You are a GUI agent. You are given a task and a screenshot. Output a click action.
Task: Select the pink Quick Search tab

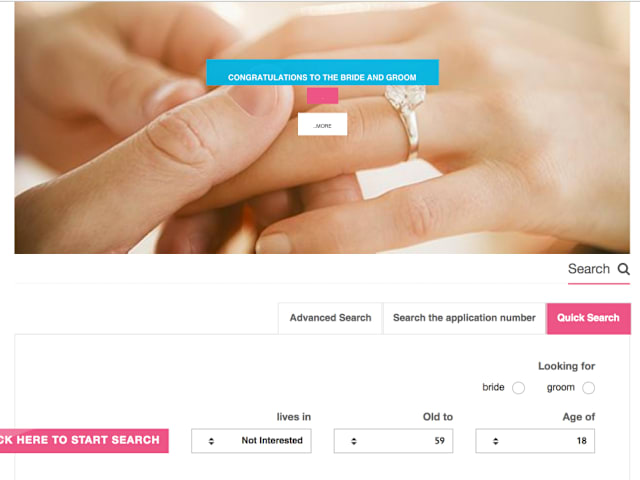588,318
